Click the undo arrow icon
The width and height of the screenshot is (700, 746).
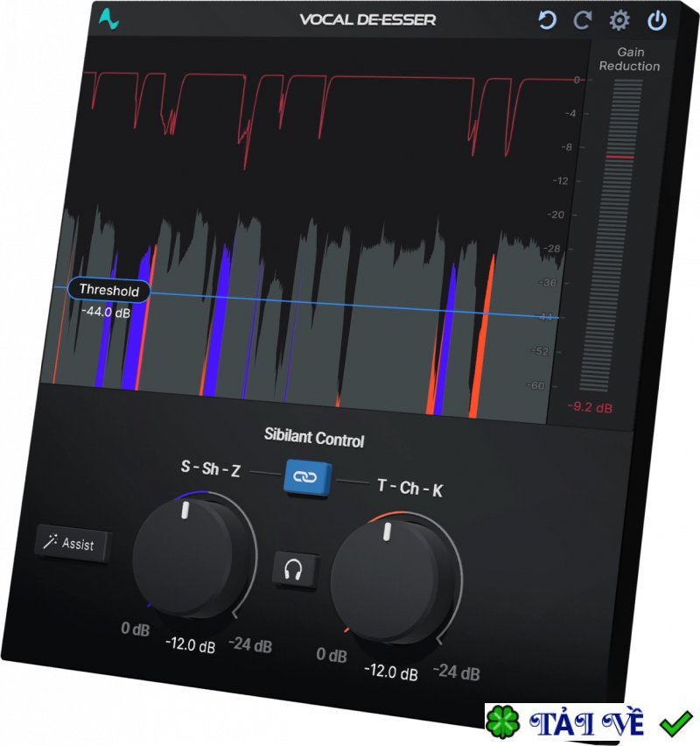coord(547,18)
